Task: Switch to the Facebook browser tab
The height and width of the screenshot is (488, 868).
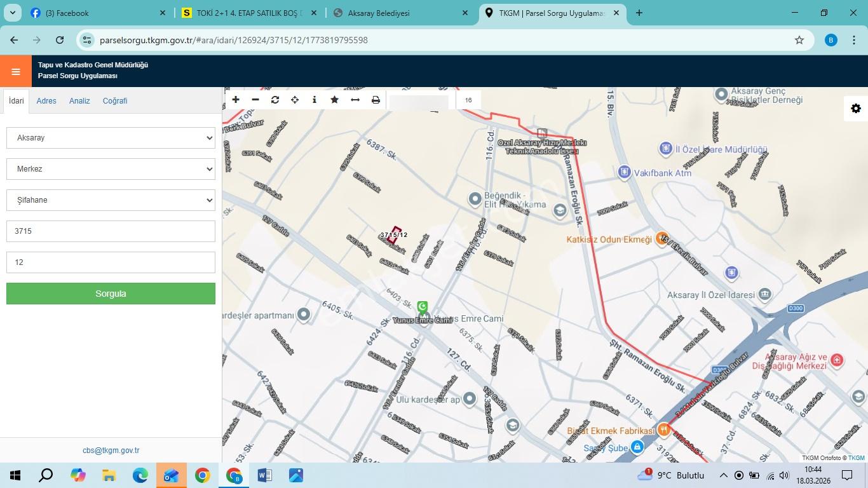Action: point(98,13)
